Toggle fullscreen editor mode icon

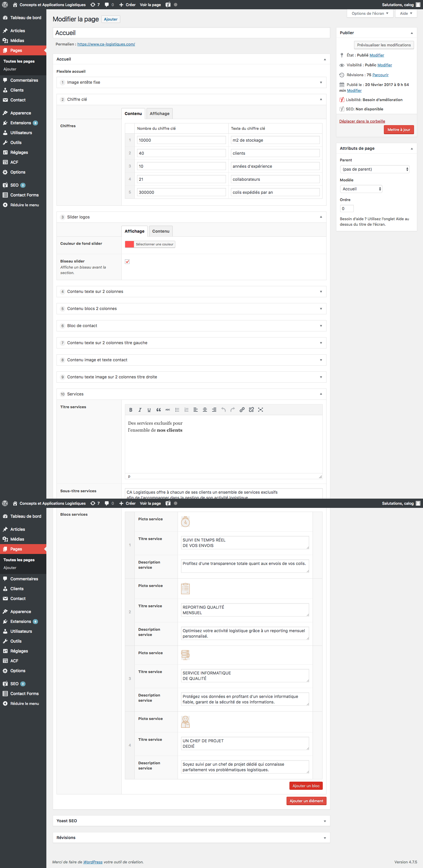260,410
